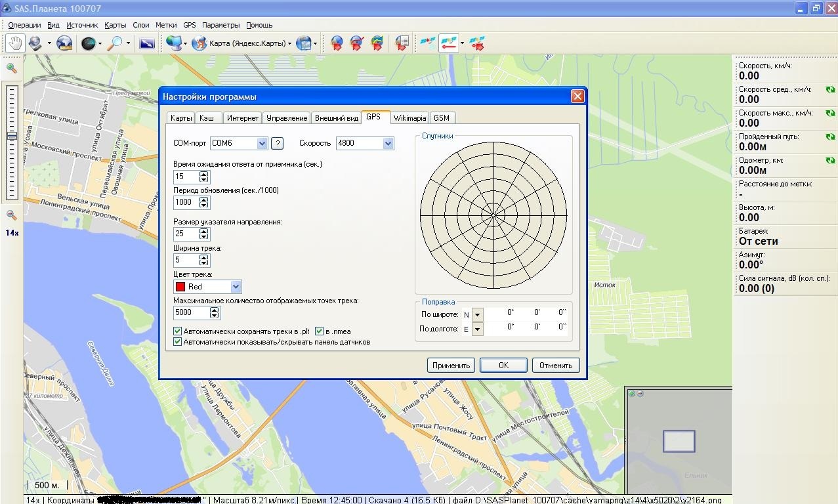The height and width of the screenshot is (504, 838).
Task: Expand dropdown arrow next to dark globe icon
Action: pyautogui.click(x=99, y=44)
